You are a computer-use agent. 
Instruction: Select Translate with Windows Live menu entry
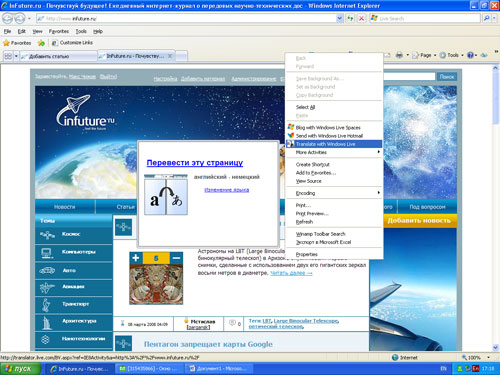coord(334,144)
